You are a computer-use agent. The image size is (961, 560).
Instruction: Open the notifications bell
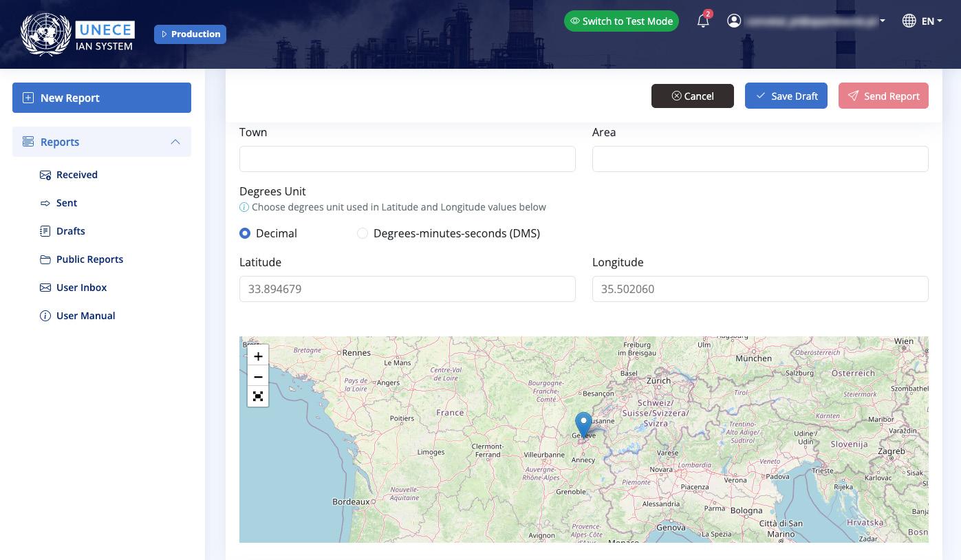tap(703, 21)
